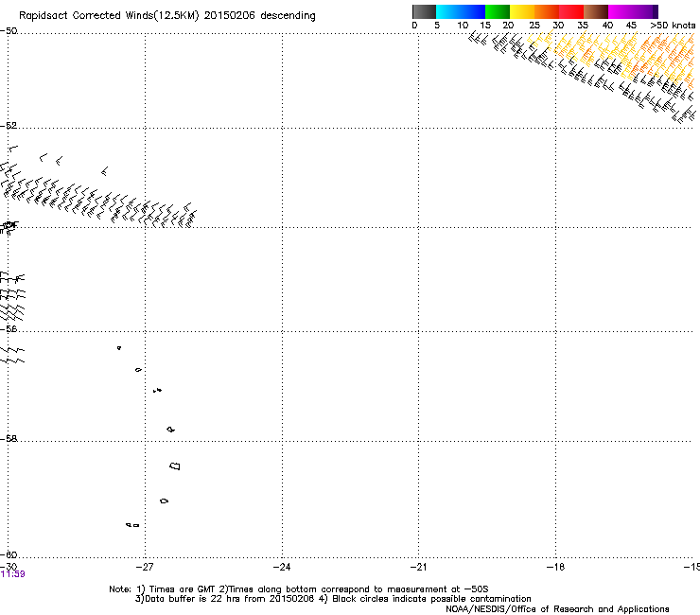Pick the green 15–20 knots legend swatch
The image size is (700, 615).
pyautogui.click(x=498, y=11)
